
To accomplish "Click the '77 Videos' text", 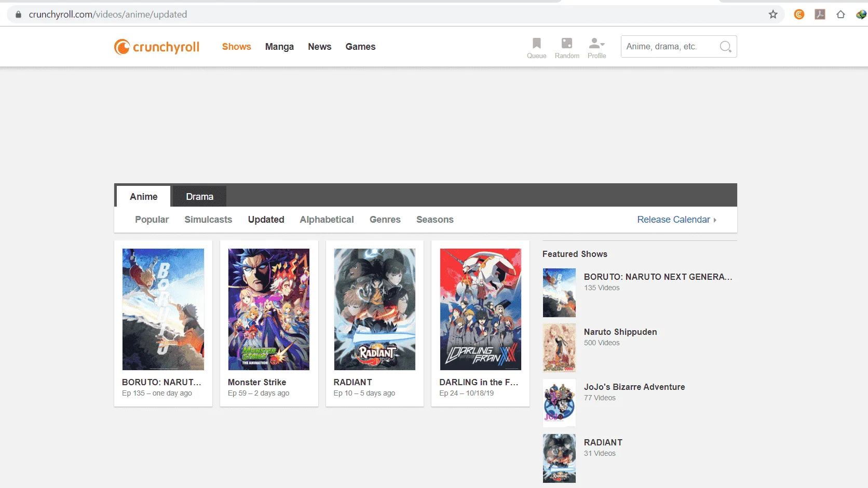I will [x=600, y=398].
